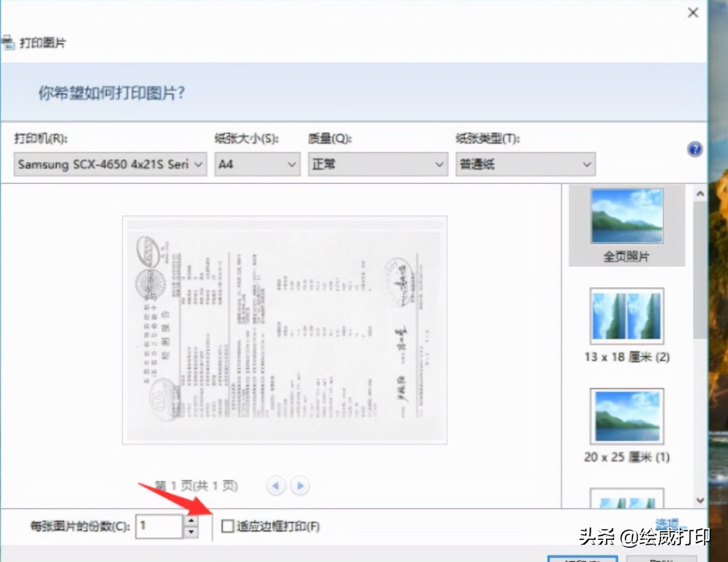
Task: Expand the 质量 quality dropdown
Action: pos(438,164)
